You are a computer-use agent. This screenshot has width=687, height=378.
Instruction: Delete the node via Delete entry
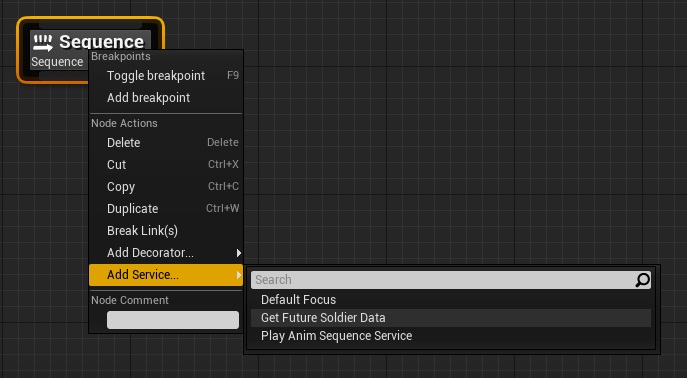click(x=166, y=142)
